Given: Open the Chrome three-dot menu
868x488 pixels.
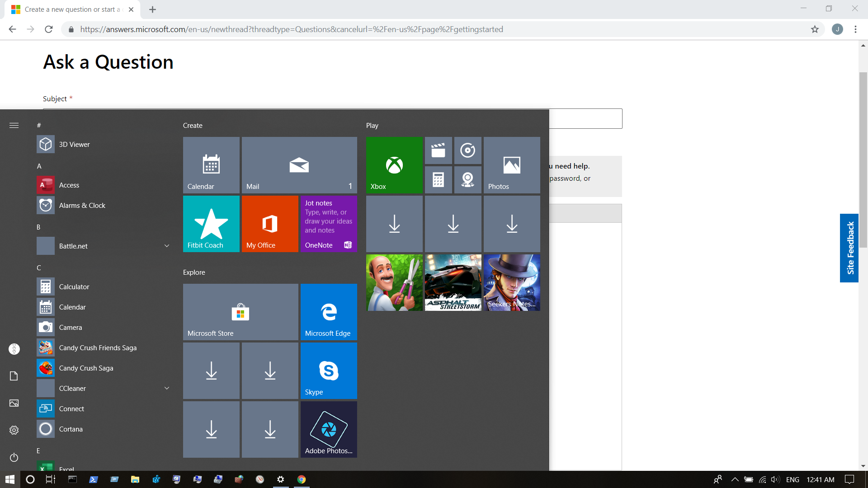Looking at the screenshot, I should pos(855,29).
